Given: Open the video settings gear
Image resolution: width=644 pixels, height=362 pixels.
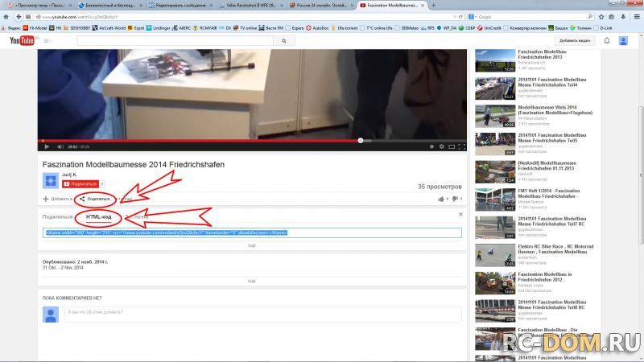Looking at the screenshot, I should click(x=441, y=146).
